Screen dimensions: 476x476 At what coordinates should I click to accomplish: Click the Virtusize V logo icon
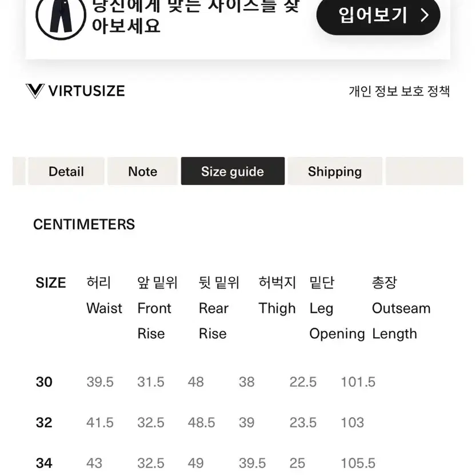(35, 91)
